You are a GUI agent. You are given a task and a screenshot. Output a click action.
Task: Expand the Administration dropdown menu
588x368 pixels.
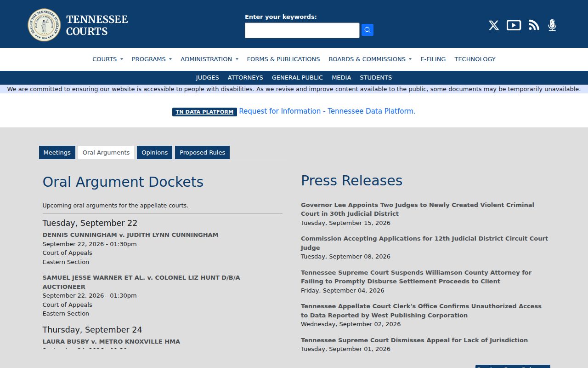(209, 59)
